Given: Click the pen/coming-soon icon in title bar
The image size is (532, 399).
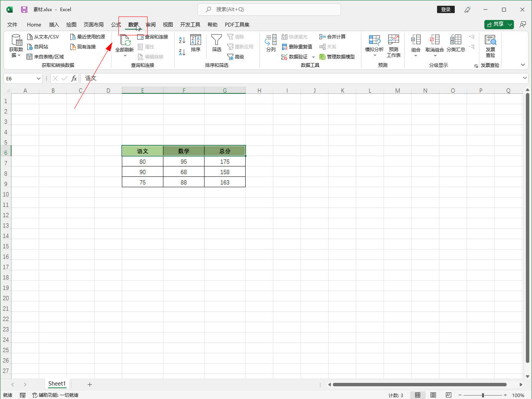Looking at the screenshot, I should 467,10.
